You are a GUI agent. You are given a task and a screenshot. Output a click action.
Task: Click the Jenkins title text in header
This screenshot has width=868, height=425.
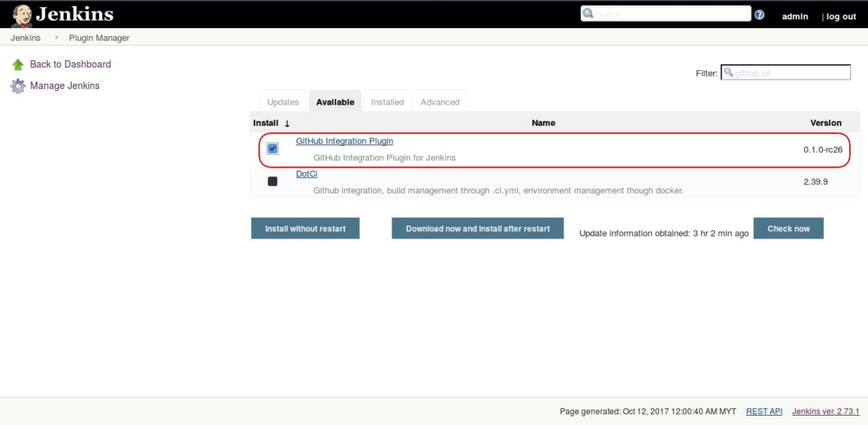tap(75, 14)
